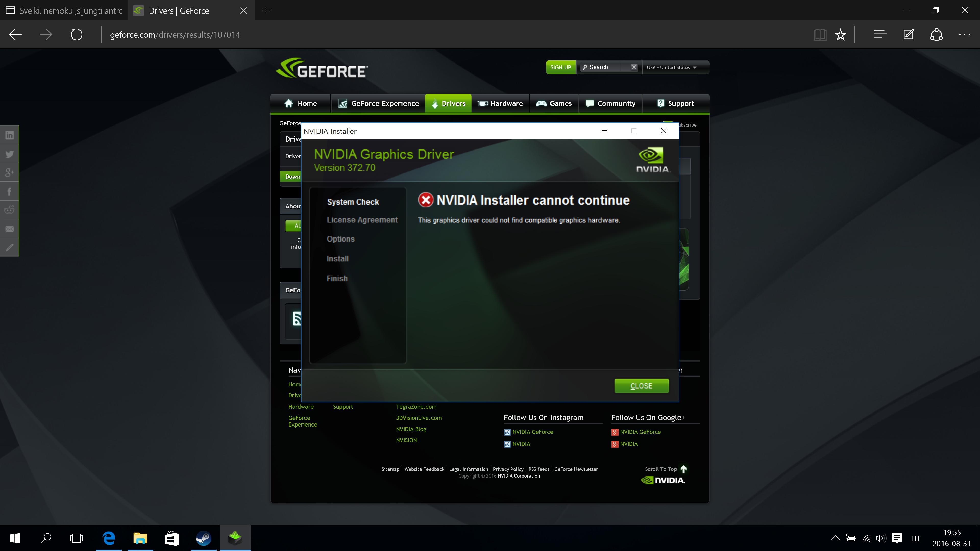
Task: Click the email share sidebar icon
Action: point(9,229)
